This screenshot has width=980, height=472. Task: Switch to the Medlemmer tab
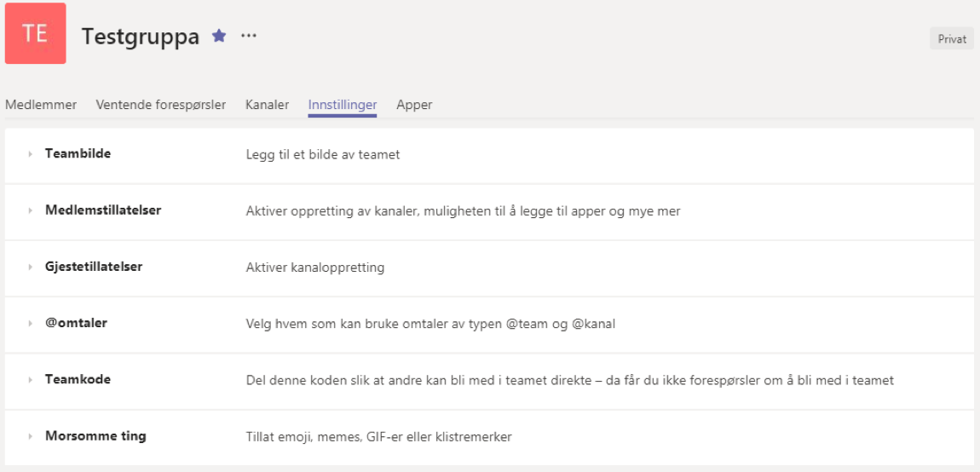(x=41, y=105)
